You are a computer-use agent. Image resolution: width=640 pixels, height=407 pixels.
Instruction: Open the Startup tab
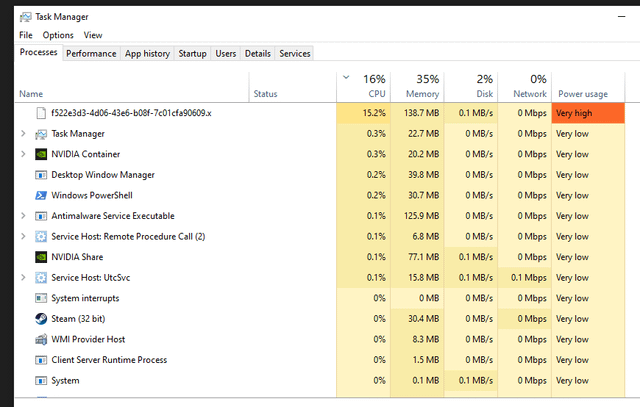(x=192, y=53)
